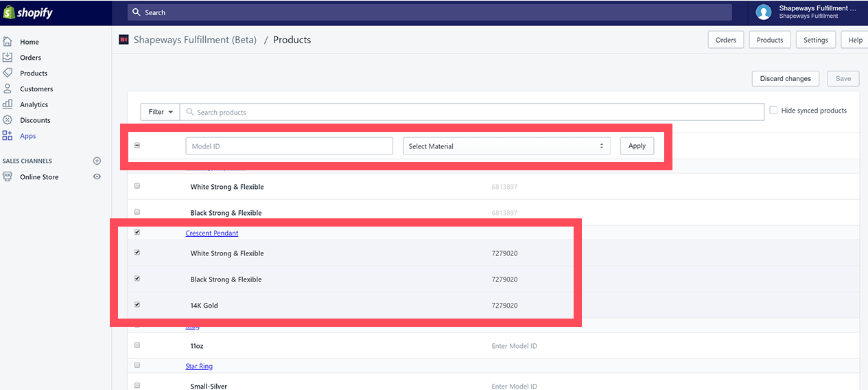The image size is (868, 390).
Task: Click the Customers person icon
Action: click(x=8, y=89)
